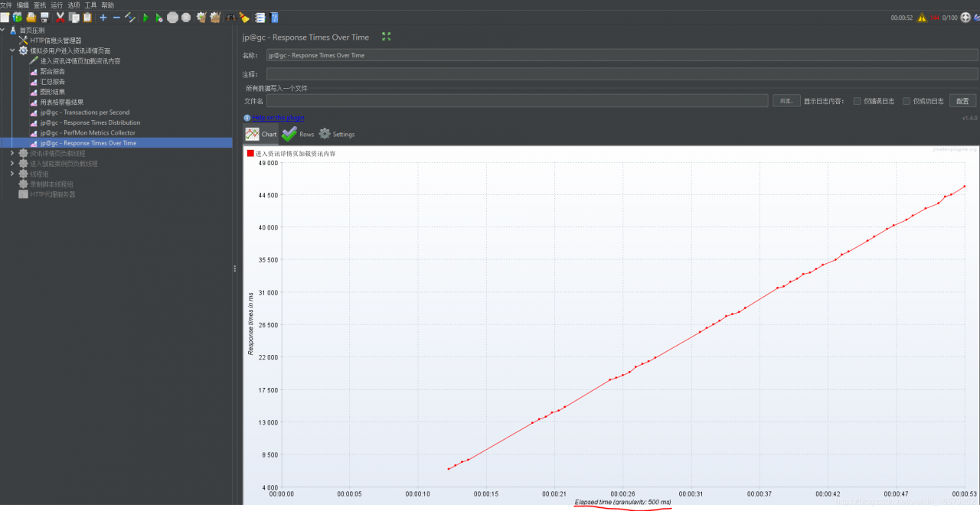Click the 配置 button
This screenshot has height=511, width=980.
tap(962, 101)
